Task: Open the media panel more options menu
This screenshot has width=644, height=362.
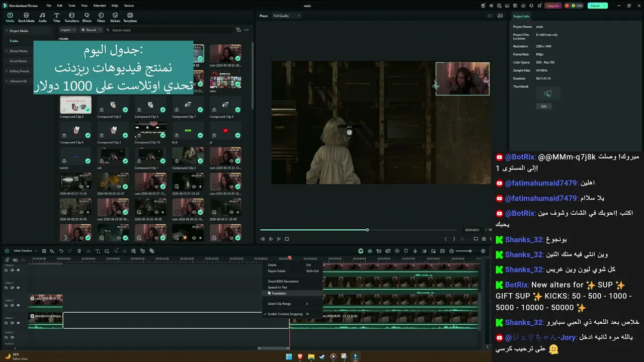Action: 247,30
